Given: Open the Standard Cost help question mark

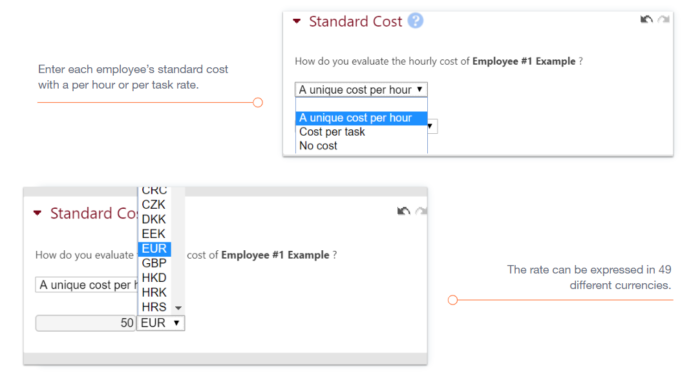Looking at the screenshot, I should click(x=415, y=21).
